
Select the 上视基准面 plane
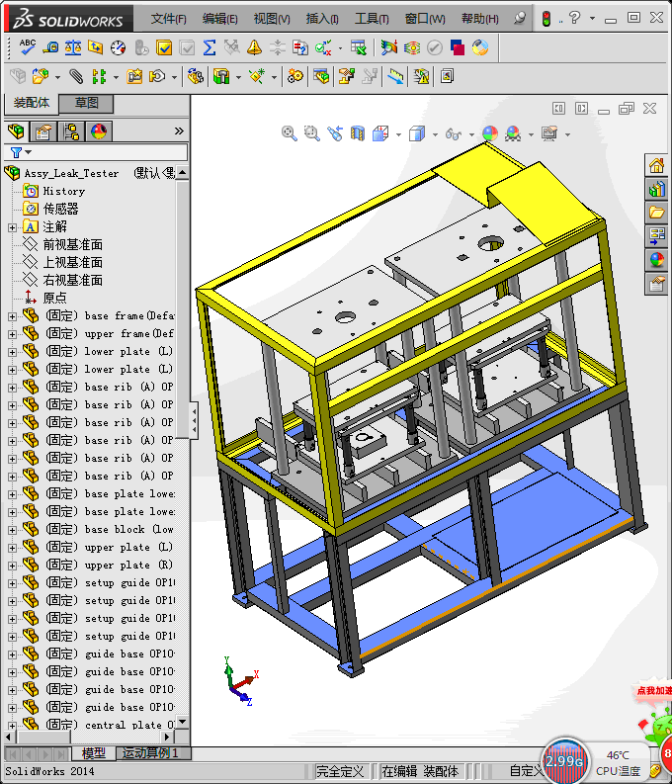pyautogui.click(x=73, y=263)
